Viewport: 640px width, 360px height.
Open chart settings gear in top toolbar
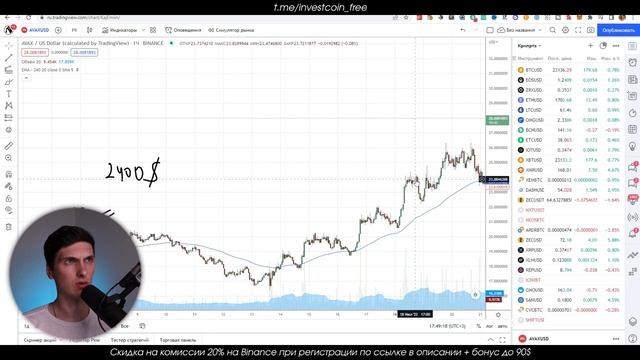coord(565,30)
